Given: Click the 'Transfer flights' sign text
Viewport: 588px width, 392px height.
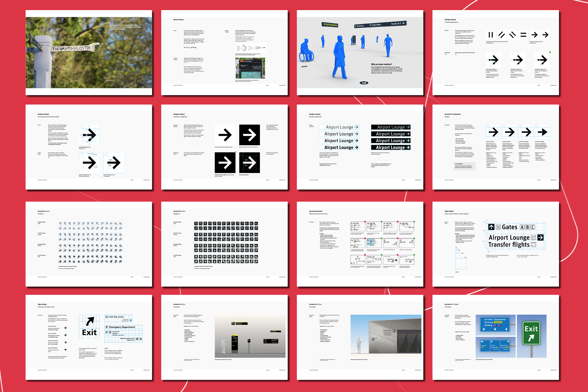Looking at the screenshot, I should pyautogui.click(x=509, y=245).
